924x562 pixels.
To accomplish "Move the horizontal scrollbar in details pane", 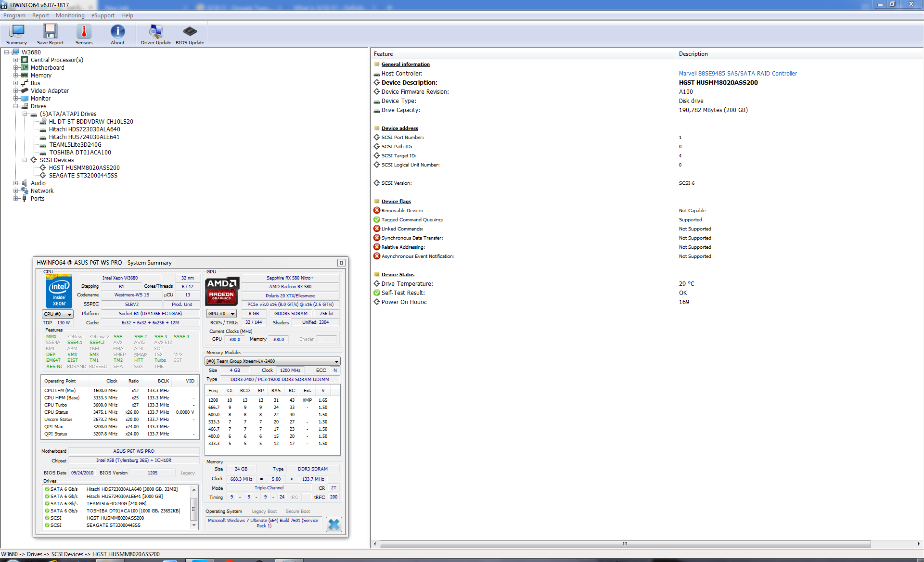I will pyautogui.click(x=625, y=544).
